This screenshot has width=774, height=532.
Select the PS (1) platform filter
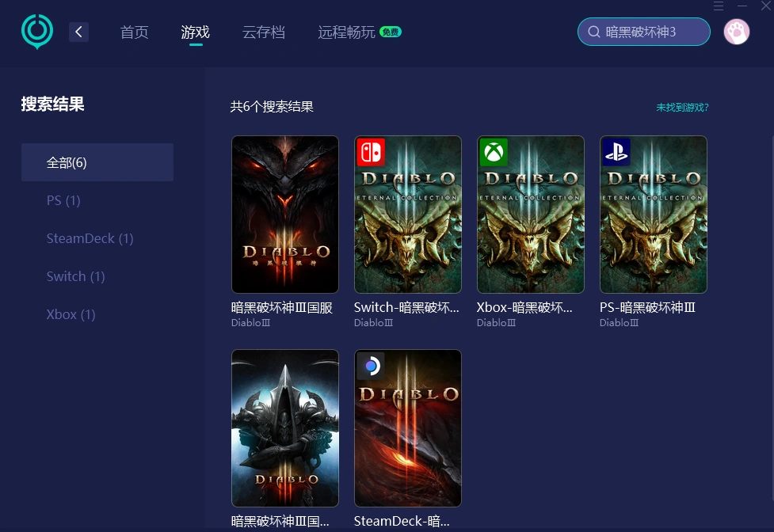63,200
